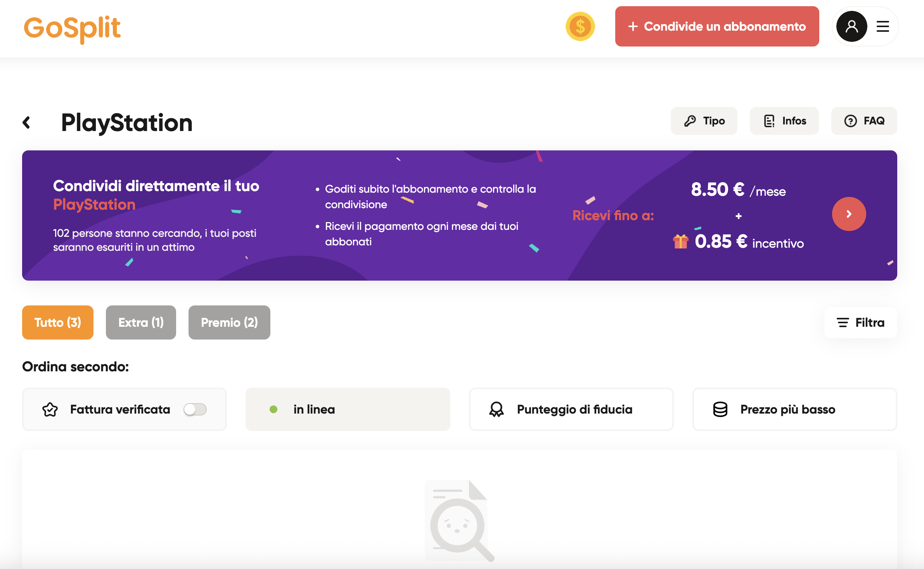Click the Ordina secondo label

tap(76, 367)
